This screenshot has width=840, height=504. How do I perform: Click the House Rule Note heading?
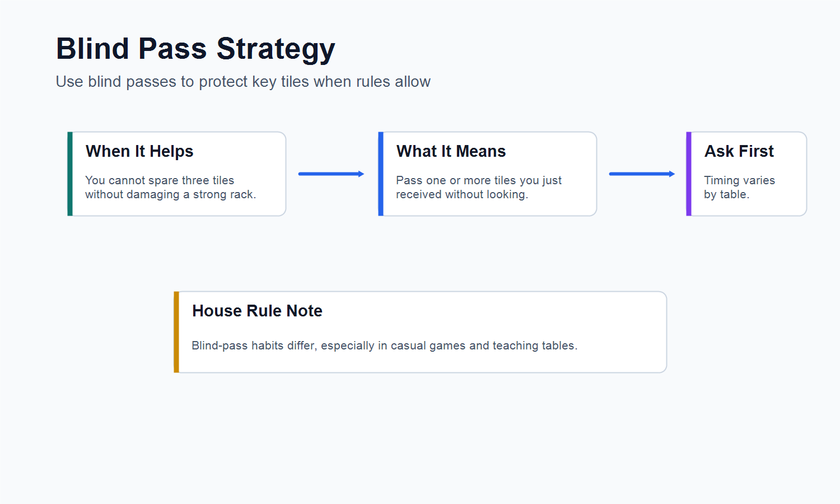pyautogui.click(x=257, y=311)
